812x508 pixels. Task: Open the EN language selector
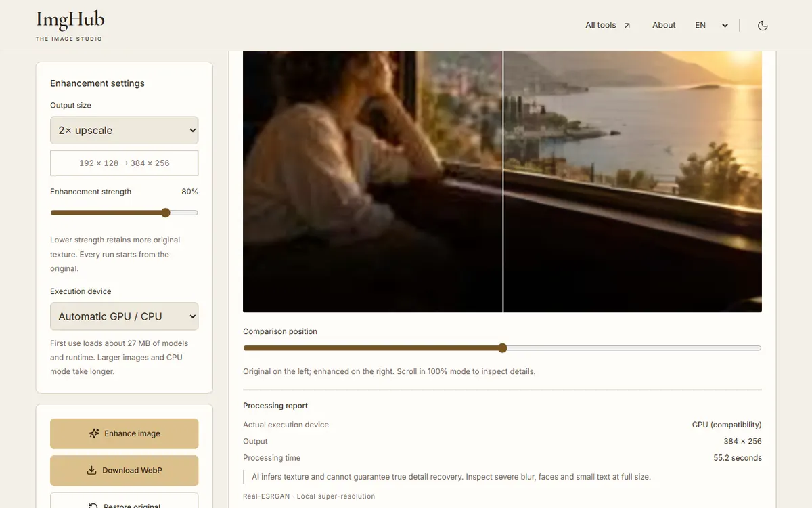click(712, 25)
